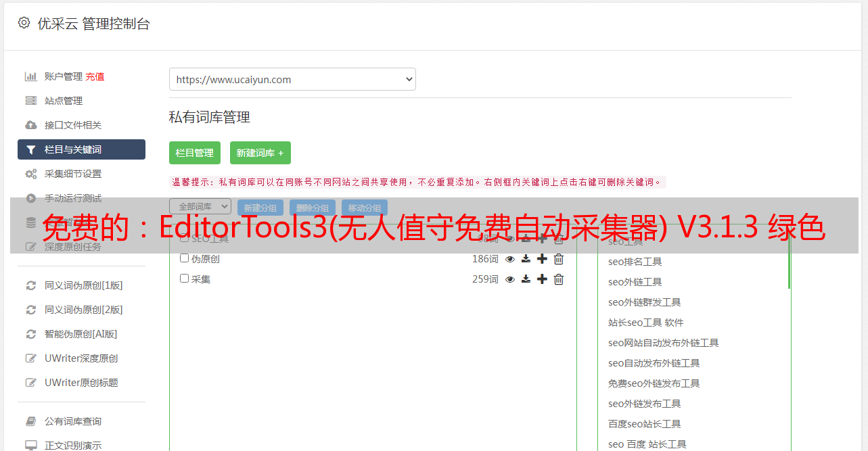Click the refresh icon beside 智能伪原创[AI版]

(31, 334)
